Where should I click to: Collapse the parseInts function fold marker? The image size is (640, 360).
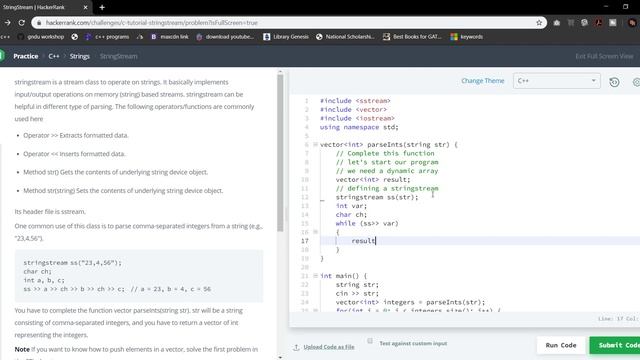(315, 144)
